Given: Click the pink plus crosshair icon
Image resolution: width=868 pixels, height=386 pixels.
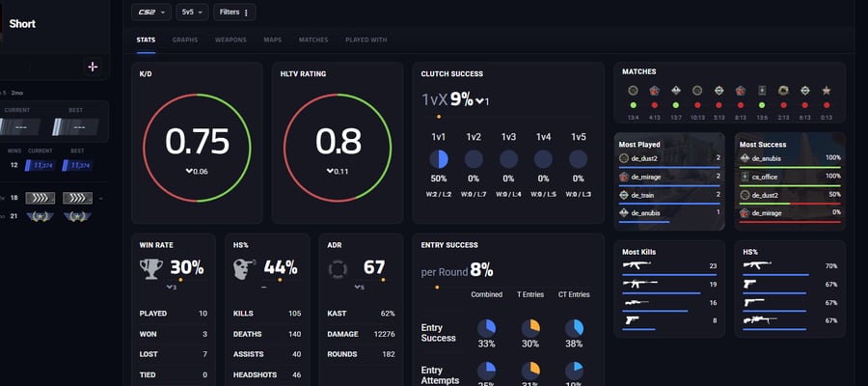Looking at the screenshot, I should (x=93, y=67).
